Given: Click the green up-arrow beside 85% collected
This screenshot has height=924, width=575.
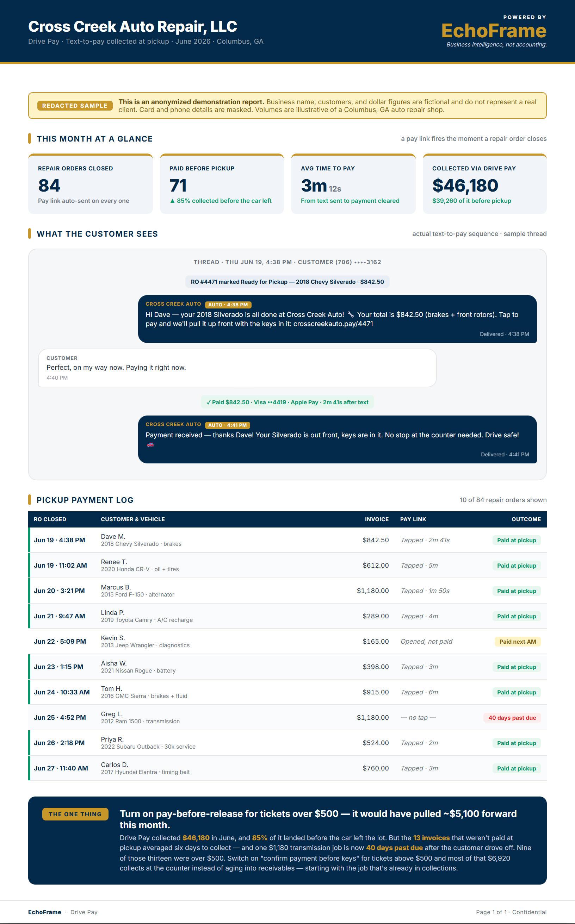Looking at the screenshot, I should pos(172,201).
